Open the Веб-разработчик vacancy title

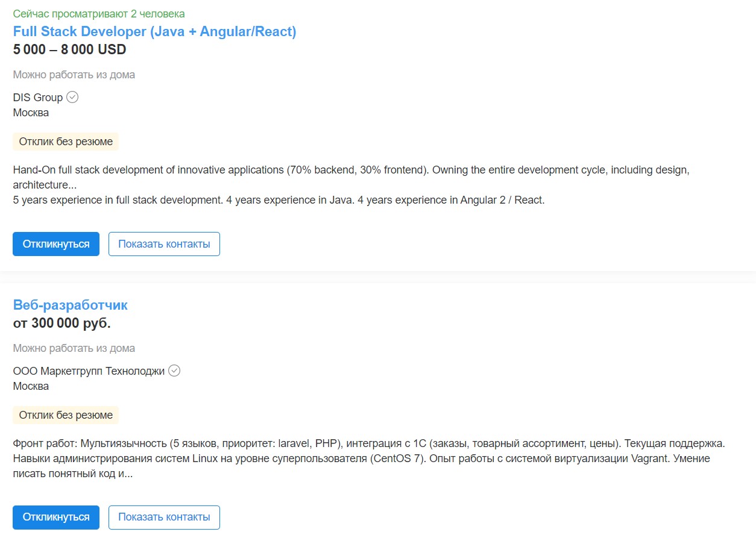[70, 305]
